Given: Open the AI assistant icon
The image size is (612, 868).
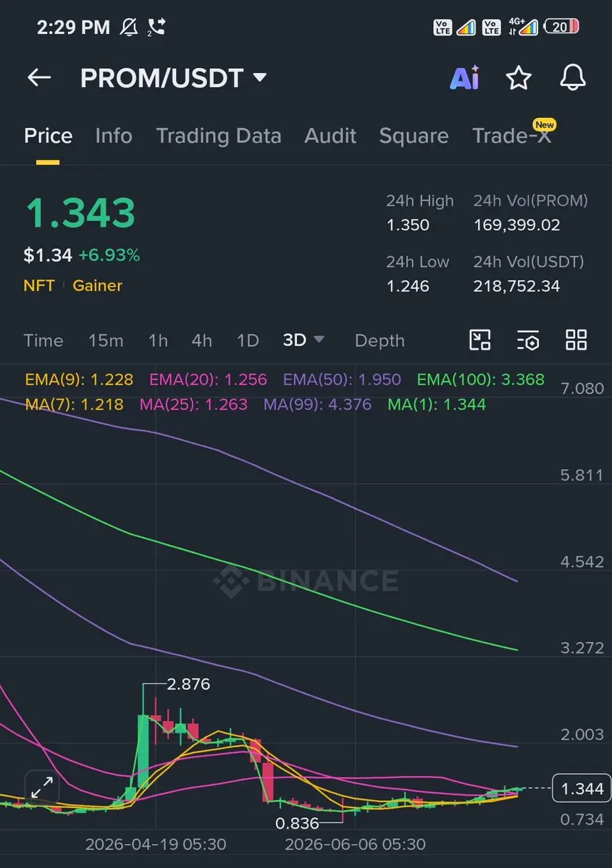Looking at the screenshot, I should coord(464,77).
